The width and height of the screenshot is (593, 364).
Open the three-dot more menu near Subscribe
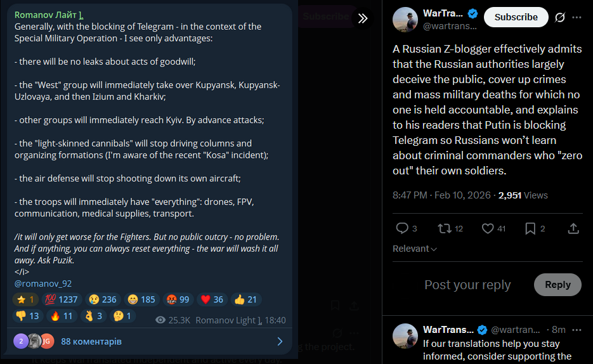pyautogui.click(x=577, y=17)
